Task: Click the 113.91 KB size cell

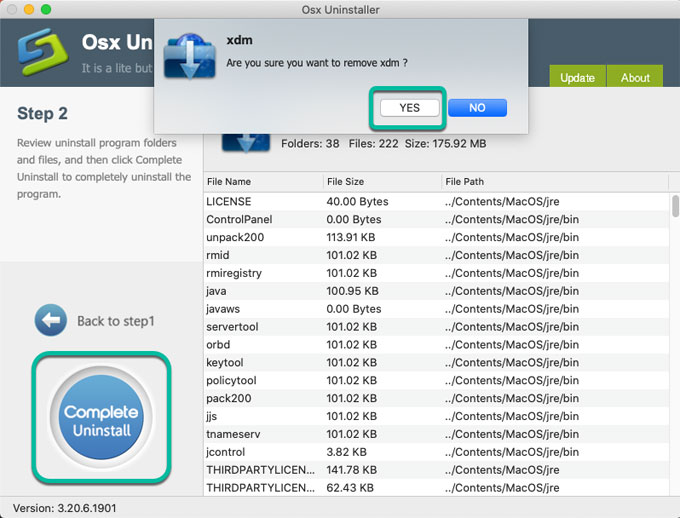Action: [350, 237]
